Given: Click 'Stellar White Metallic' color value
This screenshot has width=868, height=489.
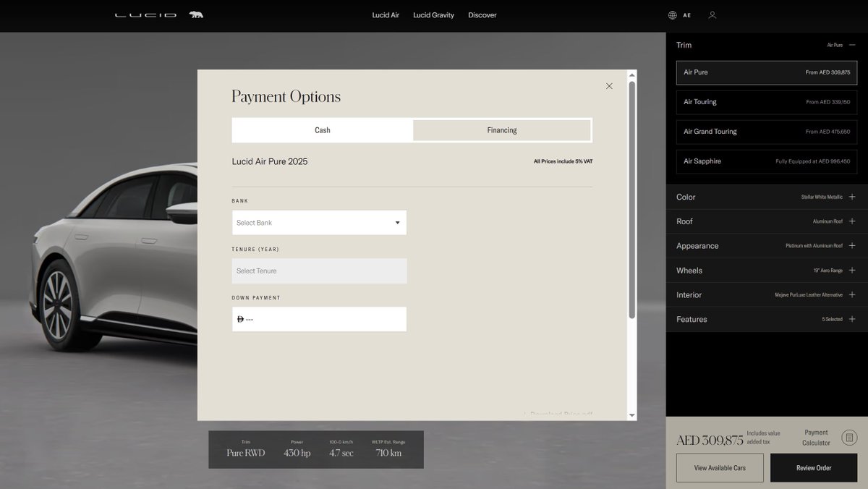Looking at the screenshot, I should 822,197.
